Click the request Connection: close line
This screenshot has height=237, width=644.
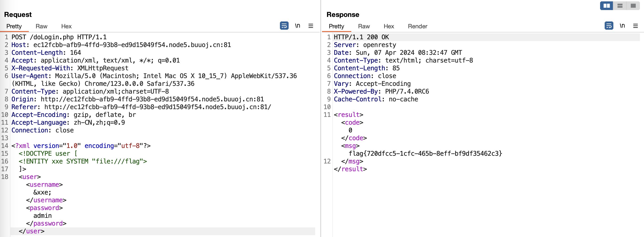tap(43, 130)
